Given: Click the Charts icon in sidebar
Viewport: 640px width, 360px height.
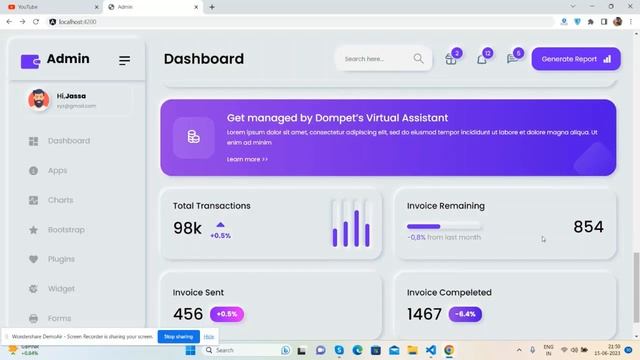Looking at the screenshot, I should [33, 200].
